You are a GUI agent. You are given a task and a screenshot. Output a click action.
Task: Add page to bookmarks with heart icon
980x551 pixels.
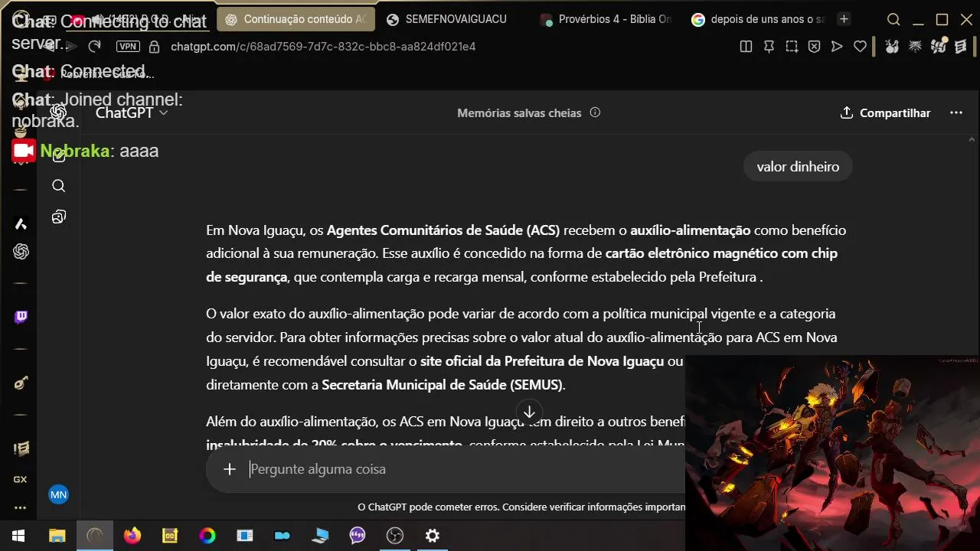[x=860, y=47]
